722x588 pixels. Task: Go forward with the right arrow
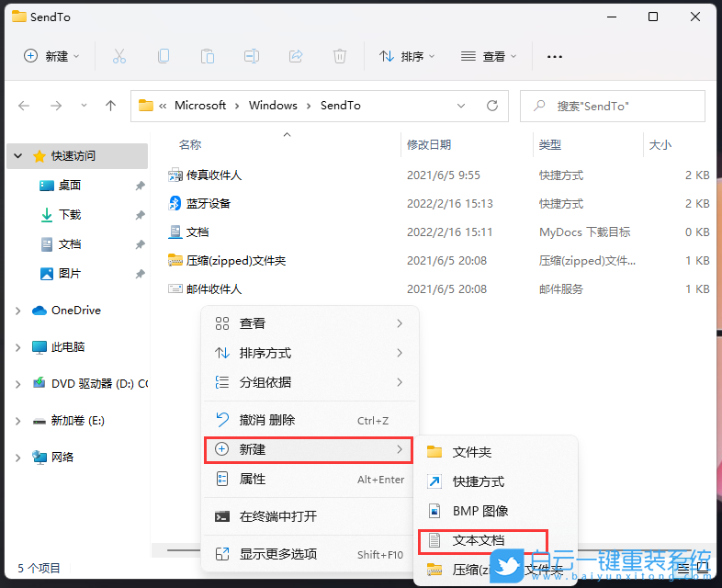coord(56,106)
